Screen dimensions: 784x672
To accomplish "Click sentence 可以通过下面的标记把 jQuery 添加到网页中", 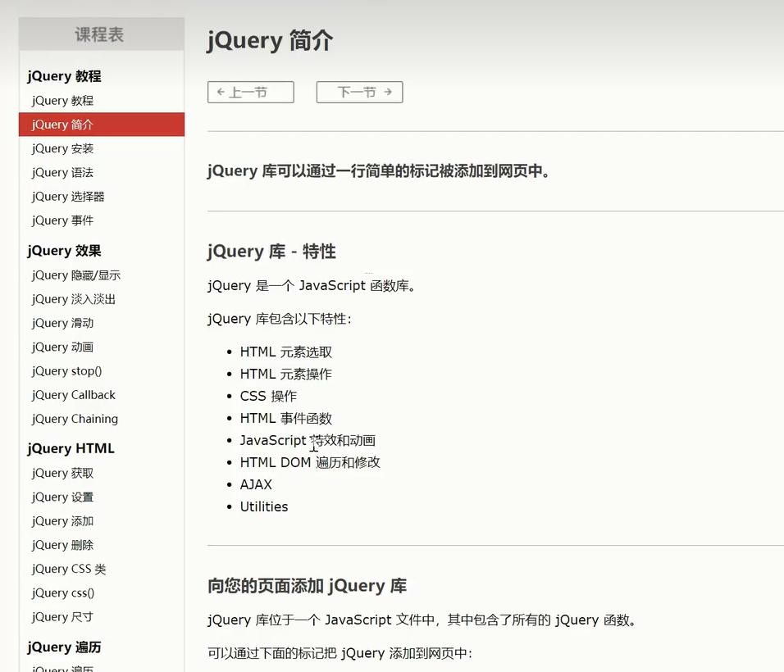I will pos(340,653).
